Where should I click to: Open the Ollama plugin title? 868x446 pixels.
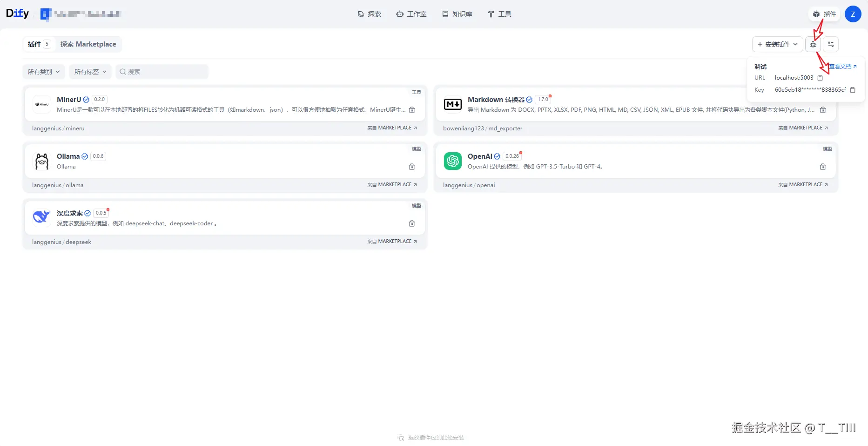pyautogui.click(x=68, y=156)
